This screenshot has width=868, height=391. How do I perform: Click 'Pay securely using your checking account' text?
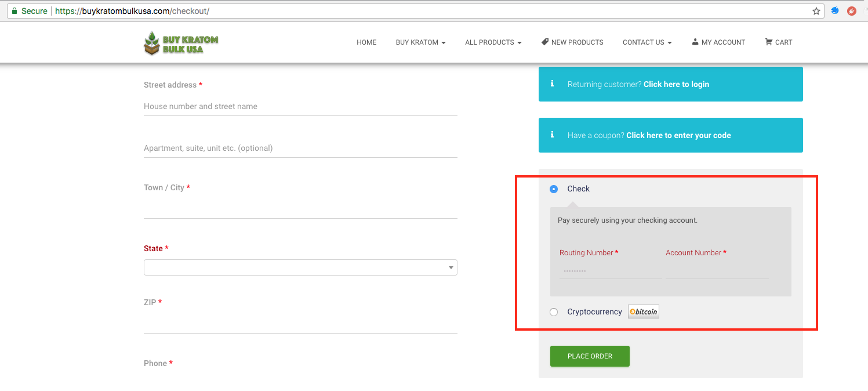[627, 220]
